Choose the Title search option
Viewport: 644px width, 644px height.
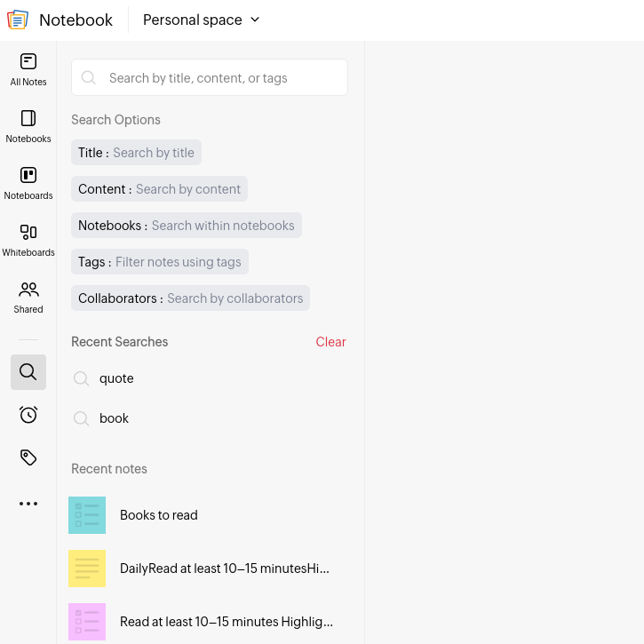point(136,153)
